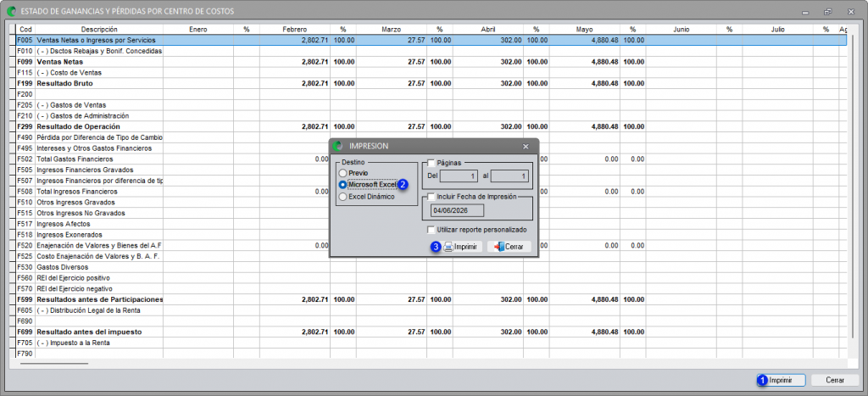868x396 pixels.
Task: Select Microsoft Excel as print destination
Action: [x=343, y=184]
